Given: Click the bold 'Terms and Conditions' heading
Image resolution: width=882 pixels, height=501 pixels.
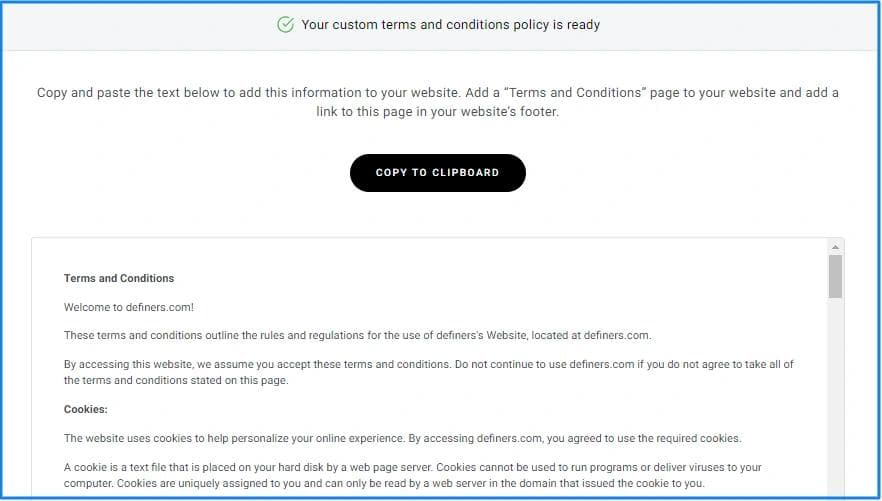Looking at the screenshot, I should (119, 278).
